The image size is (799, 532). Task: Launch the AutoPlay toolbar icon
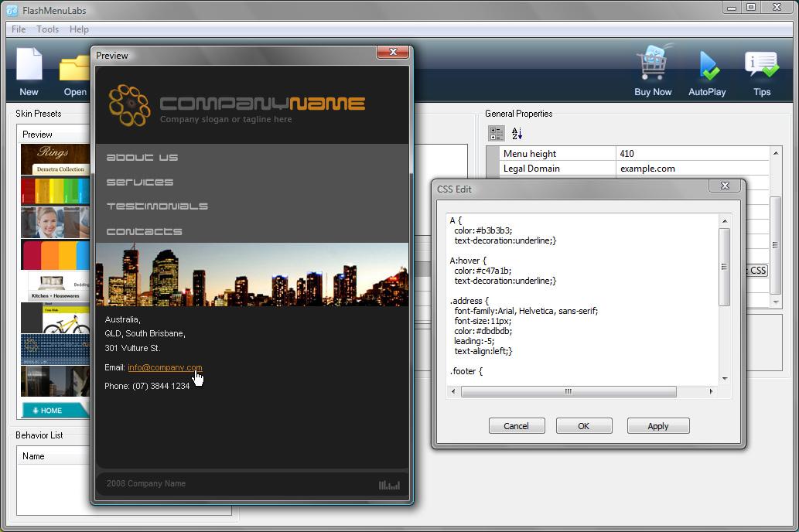point(707,65)
